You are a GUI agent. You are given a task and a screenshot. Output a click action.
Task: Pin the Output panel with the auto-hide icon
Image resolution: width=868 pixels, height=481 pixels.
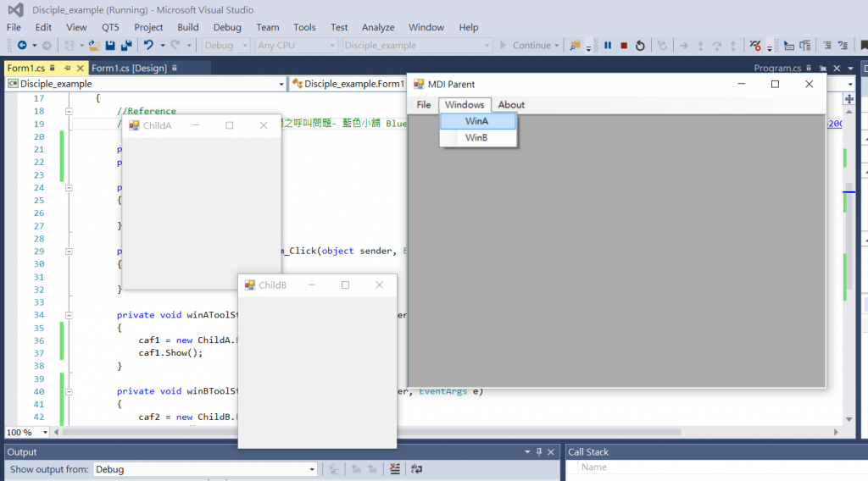(x=539, y=451)
